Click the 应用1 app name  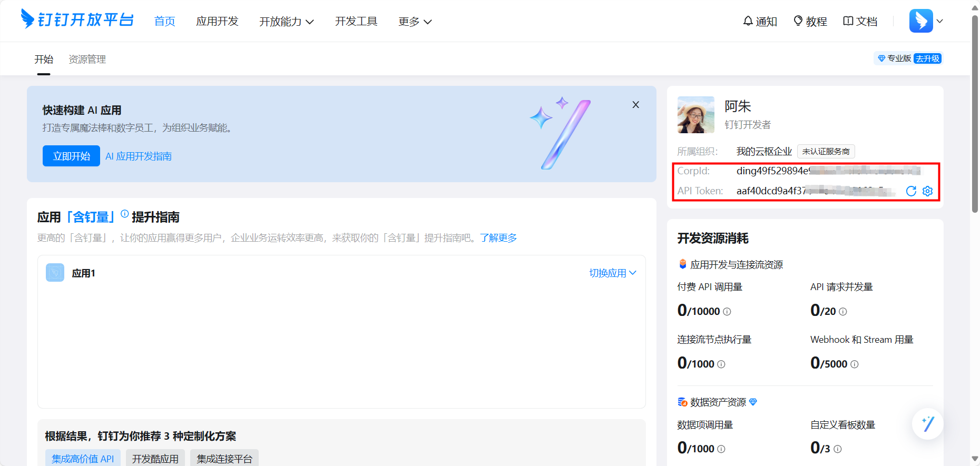83,273
